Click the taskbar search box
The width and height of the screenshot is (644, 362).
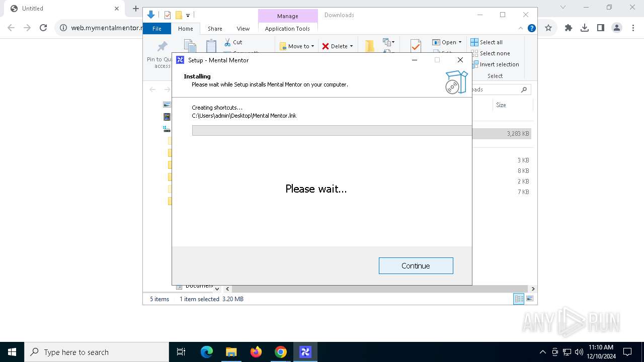pyautogui.click(x=97, y=352)
